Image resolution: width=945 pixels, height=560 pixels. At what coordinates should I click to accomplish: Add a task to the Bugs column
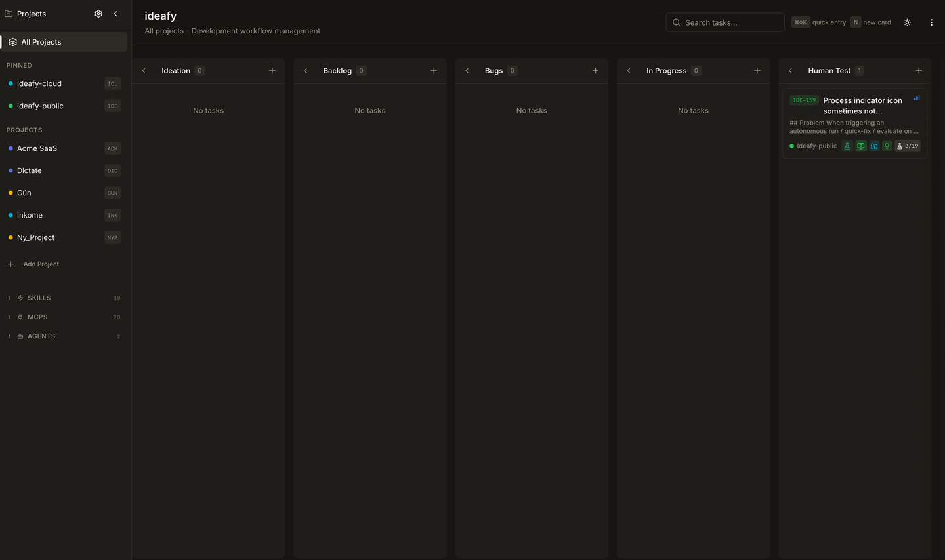coord(595,71)
